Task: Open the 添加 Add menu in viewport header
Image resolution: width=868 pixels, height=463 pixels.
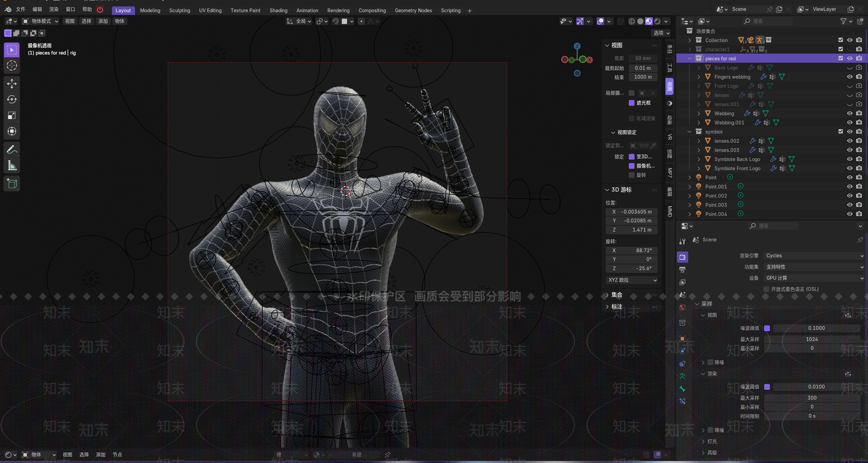Action: click(103, 21)
